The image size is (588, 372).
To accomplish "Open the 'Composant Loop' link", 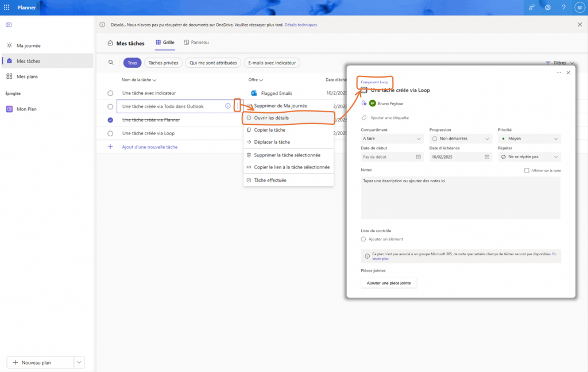I will click(374, 82).
